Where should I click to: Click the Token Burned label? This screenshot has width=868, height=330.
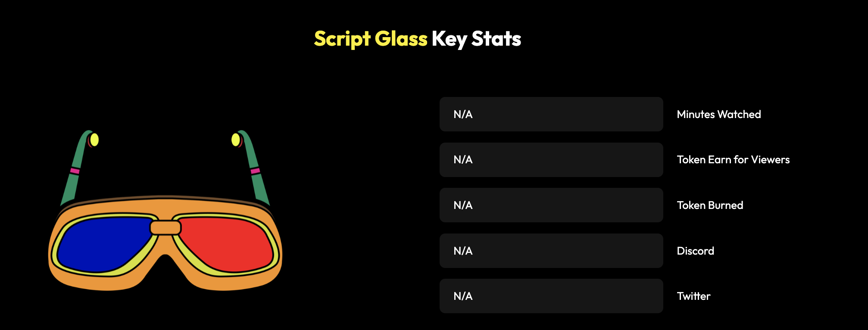(710, 205)
